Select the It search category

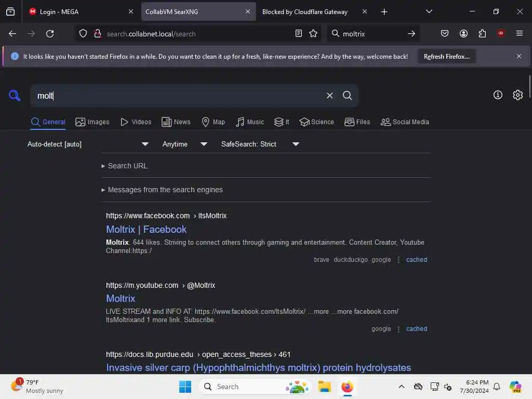coord(282,122)
